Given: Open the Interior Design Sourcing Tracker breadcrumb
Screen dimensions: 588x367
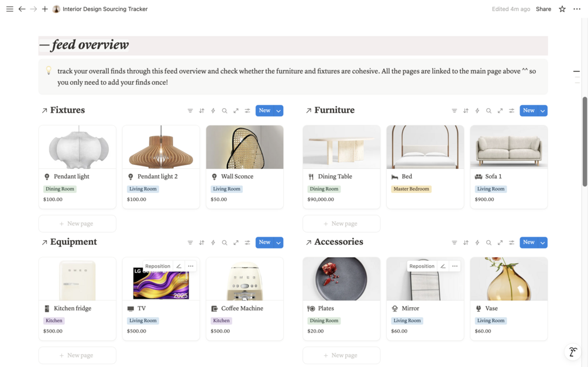Looking at the screenshot, I should coord(105,9).
